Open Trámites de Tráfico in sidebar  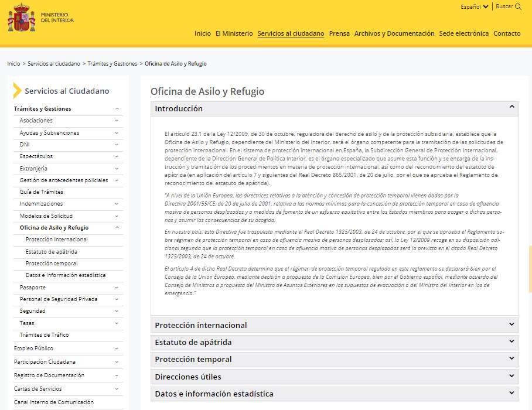click(x=44, y=334)
